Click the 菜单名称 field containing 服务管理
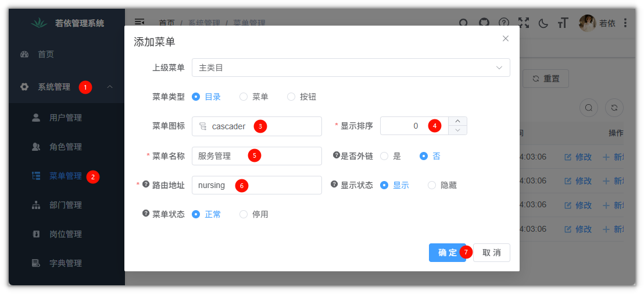This screenshot has width=644, height=294. pyautogui.click(x=257, y=156)
